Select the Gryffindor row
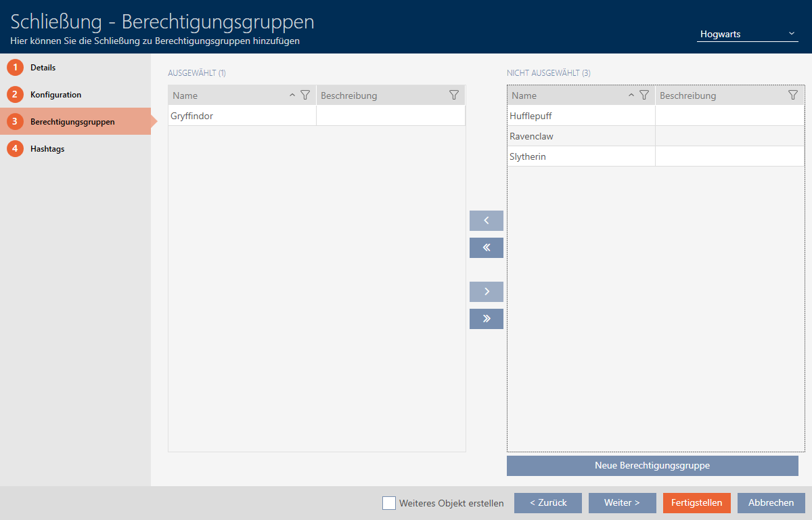This screenshot has width=812, height=520. (242, 116)
